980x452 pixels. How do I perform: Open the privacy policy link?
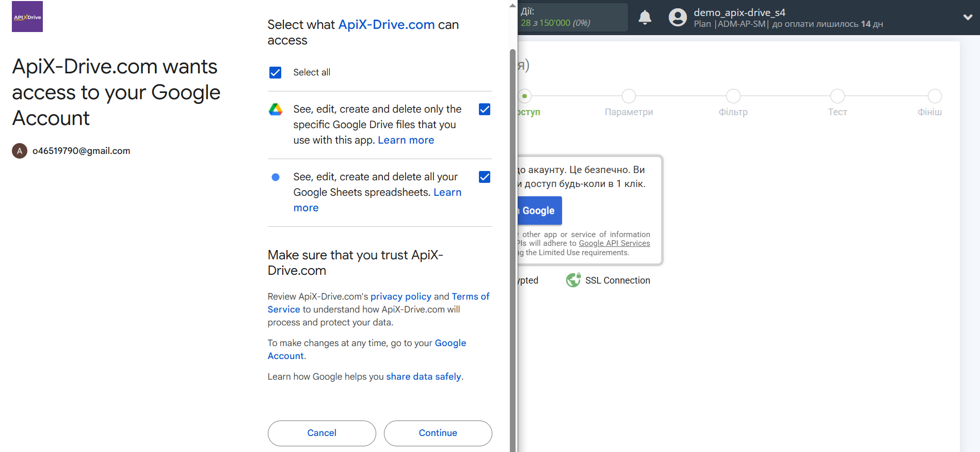click(401, 297)
